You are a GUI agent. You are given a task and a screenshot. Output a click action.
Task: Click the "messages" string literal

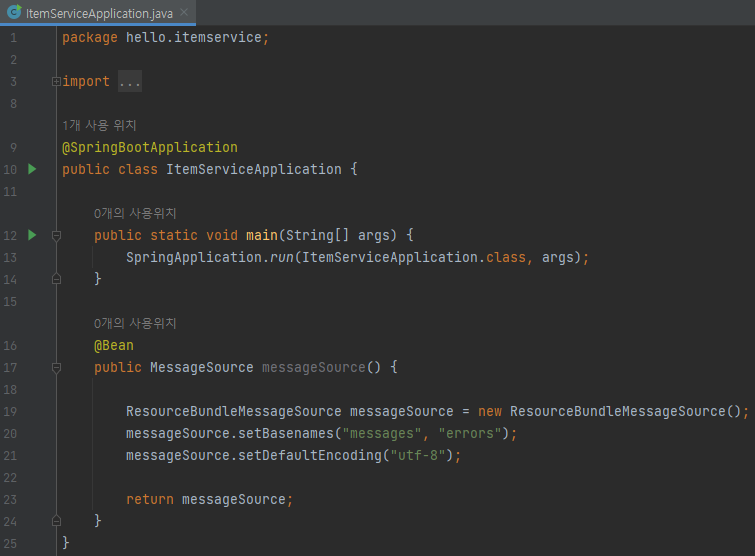click(382, 433)
